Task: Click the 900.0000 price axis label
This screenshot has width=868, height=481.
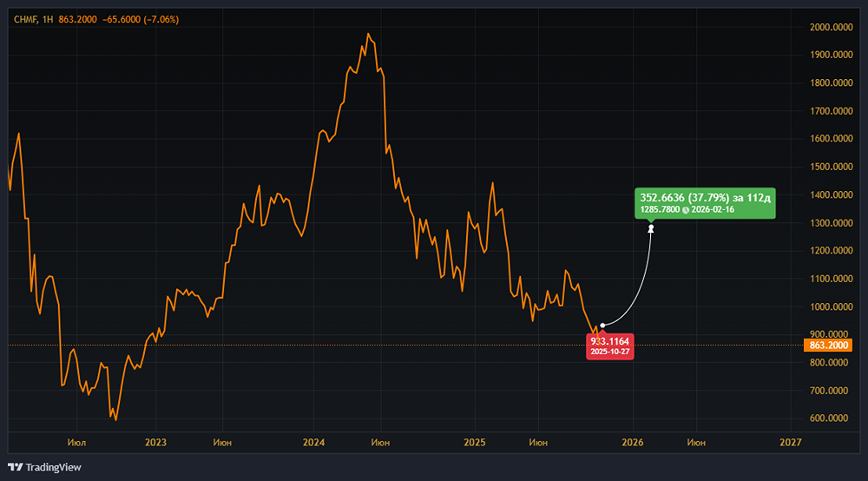Action: point(828,334)
